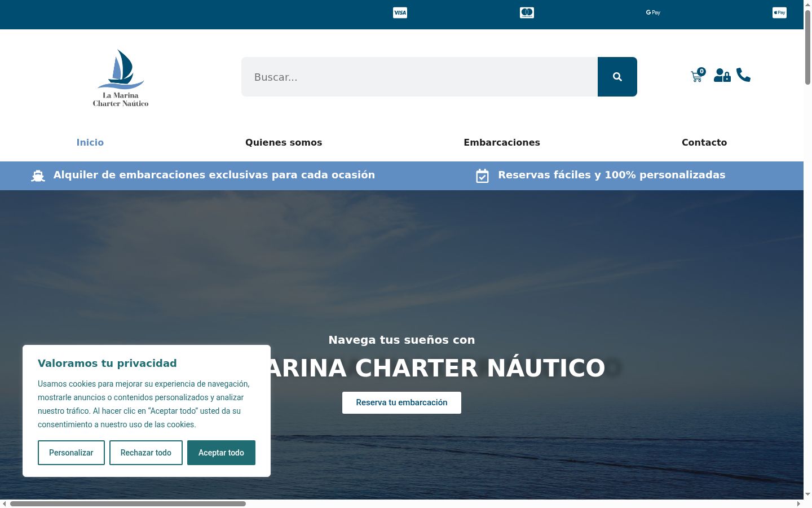Accept cookies with Aceptar todo
The height and width of the screenshot is (508, 812).
pyautogui.click(x=221, y=453)
